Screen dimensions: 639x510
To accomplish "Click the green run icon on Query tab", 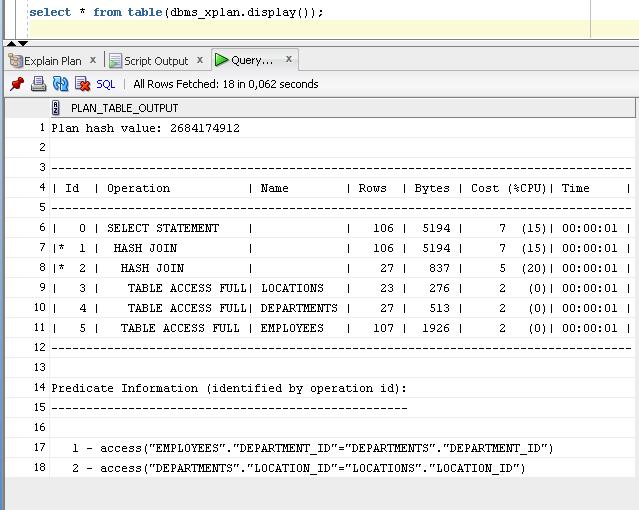I will [221, 60].
